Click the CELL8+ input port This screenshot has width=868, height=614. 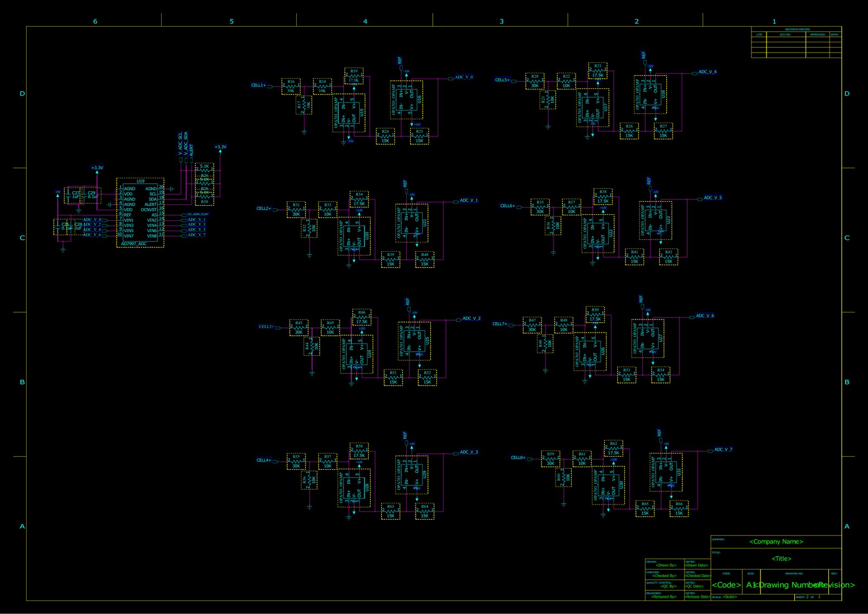point(519,457)
